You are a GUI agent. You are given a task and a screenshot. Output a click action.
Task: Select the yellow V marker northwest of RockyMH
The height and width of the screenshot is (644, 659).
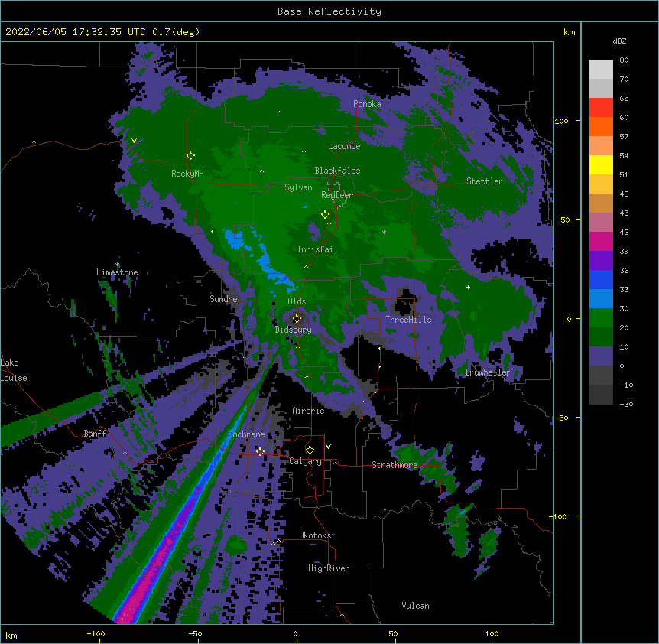point(134,141)
